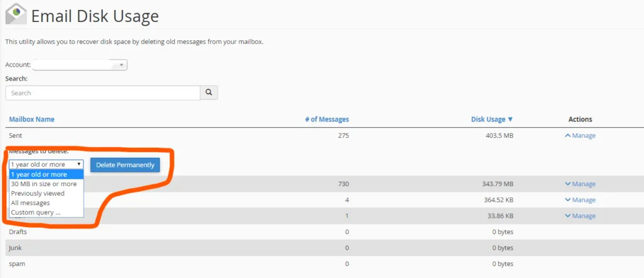The width and height of the screenshot is (644, 278).
Task: Choose 'All messages' option
Action: pyautogui.click(x=30, y=203)
